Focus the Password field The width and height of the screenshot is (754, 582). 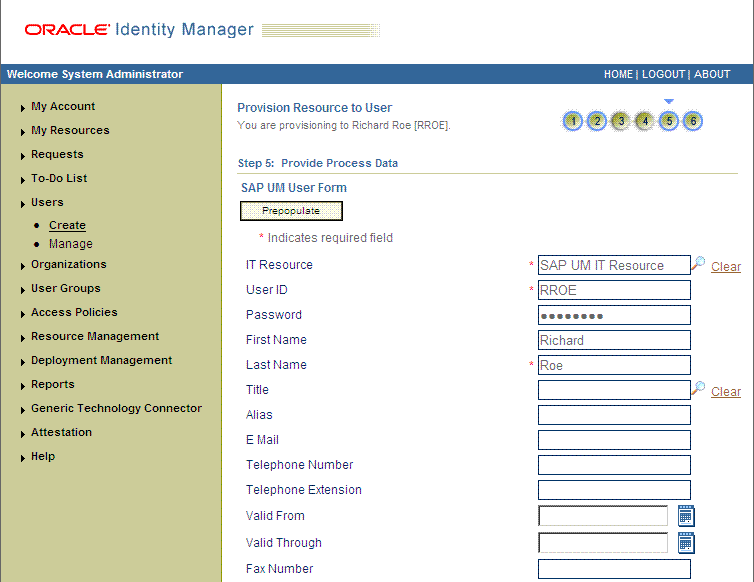614,315
